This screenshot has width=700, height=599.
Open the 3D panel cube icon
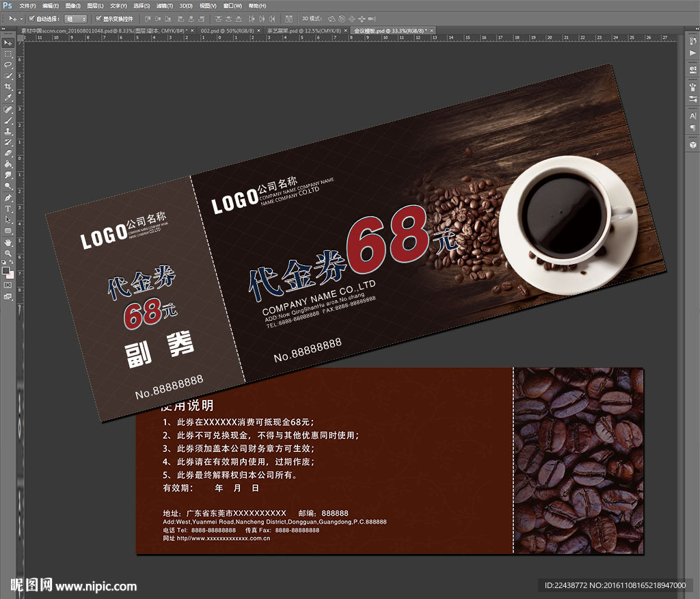[693, 145]
